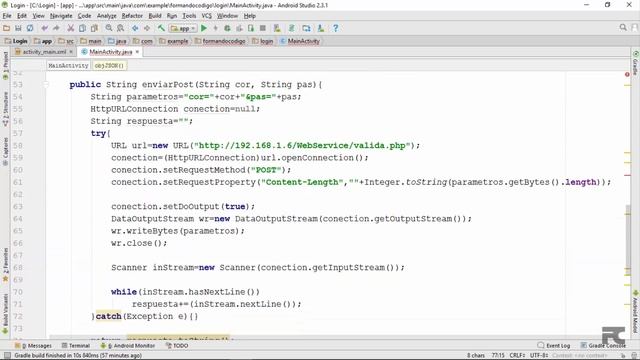Open the TODO tool window
The height and width of the screenshot is (360, 640).
coord(178,346)
